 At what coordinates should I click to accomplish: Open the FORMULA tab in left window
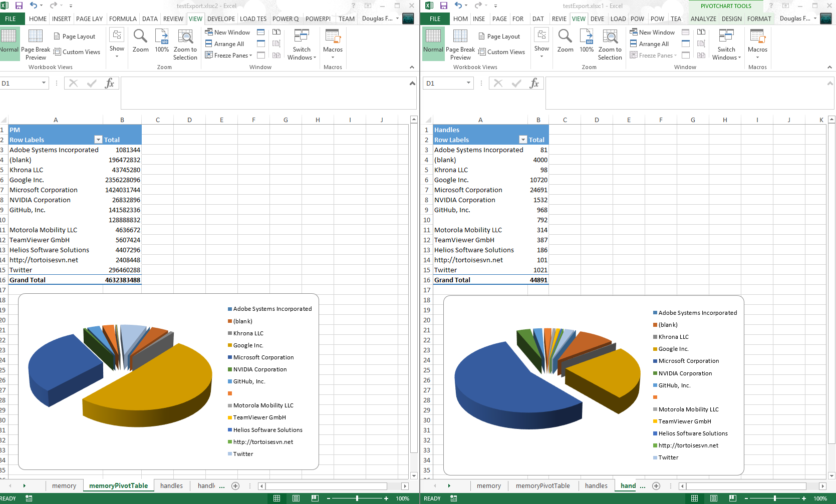click(x=123, y=19)
